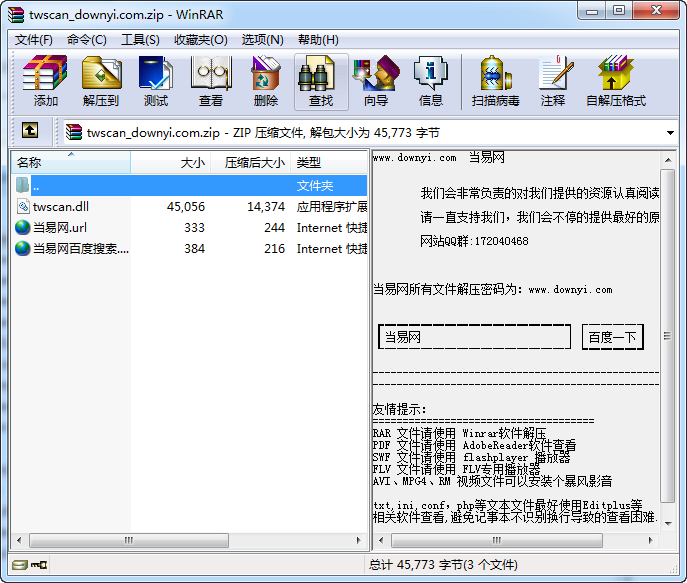Click the parent folder '..' icon

22,185
